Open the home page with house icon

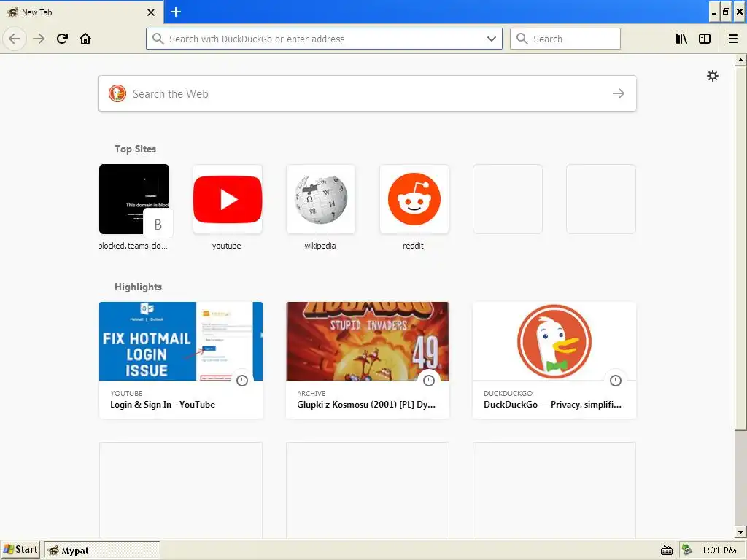click(85, 39)
